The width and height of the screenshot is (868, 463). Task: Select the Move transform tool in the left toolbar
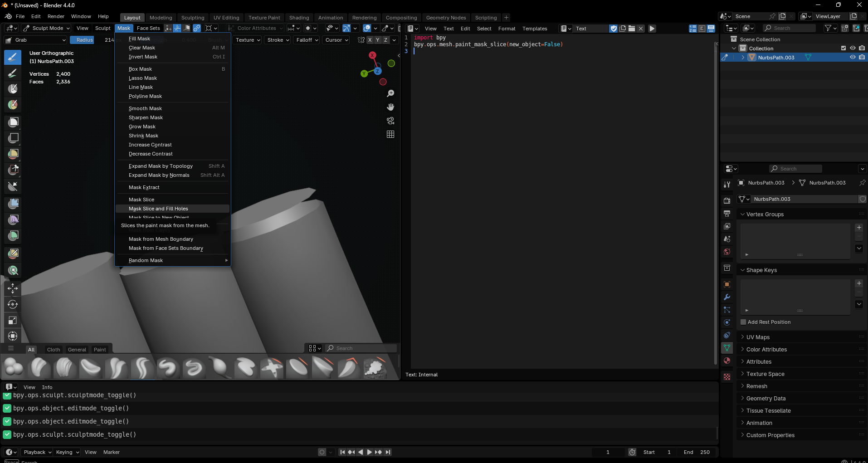pyautogui.click(x=13, y=288)
